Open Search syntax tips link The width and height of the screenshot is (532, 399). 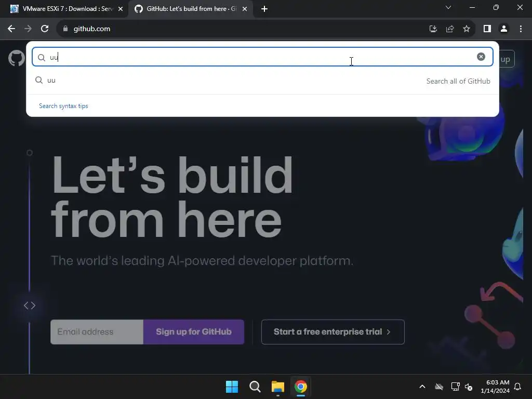[63, 106]
